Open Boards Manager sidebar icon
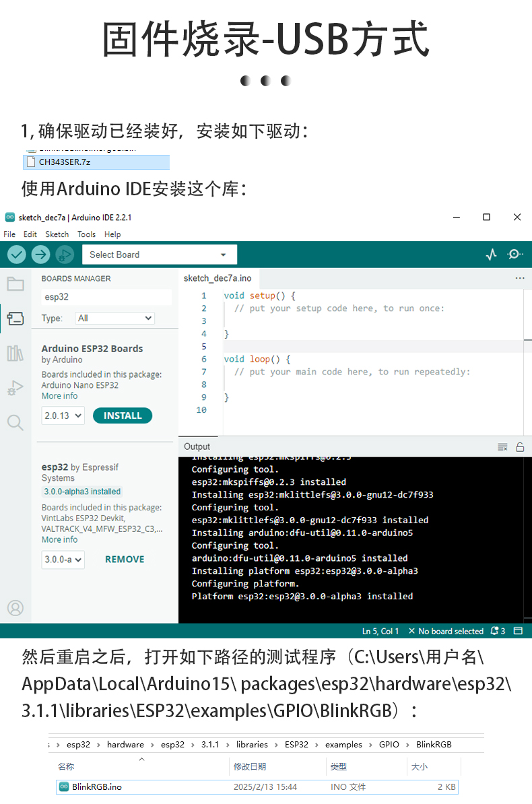This screenshot has height=804, width=532. pos(15,319)
